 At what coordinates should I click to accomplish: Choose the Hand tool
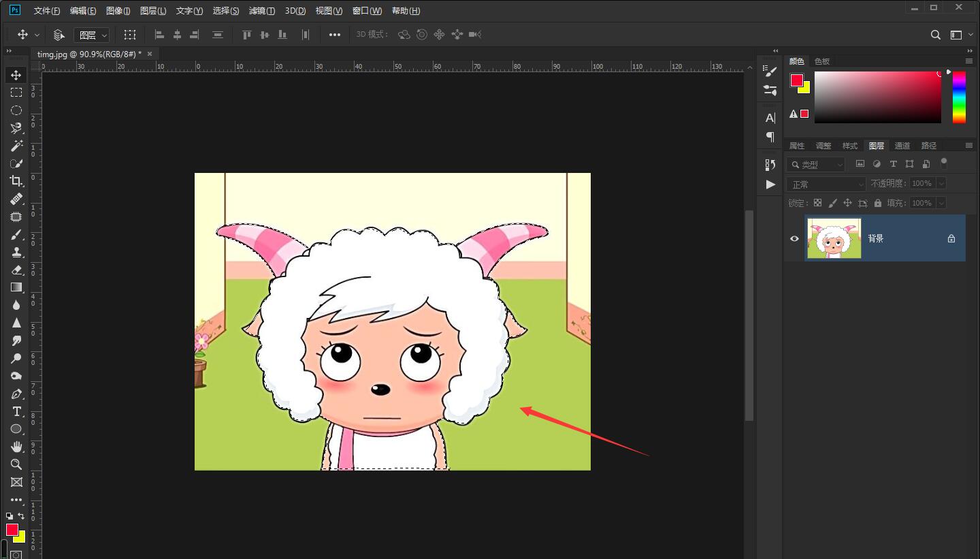16,447
